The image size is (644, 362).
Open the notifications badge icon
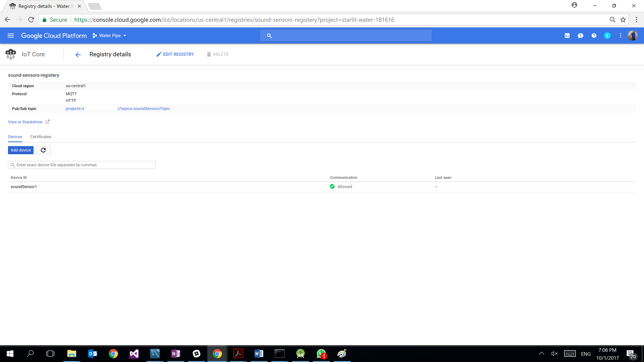[x=607, y=36]
